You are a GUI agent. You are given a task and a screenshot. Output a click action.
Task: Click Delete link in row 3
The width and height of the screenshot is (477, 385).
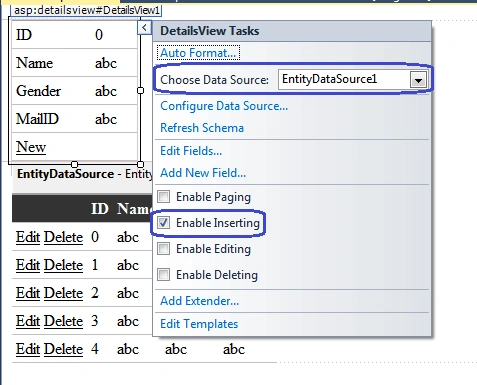point(63,321)
